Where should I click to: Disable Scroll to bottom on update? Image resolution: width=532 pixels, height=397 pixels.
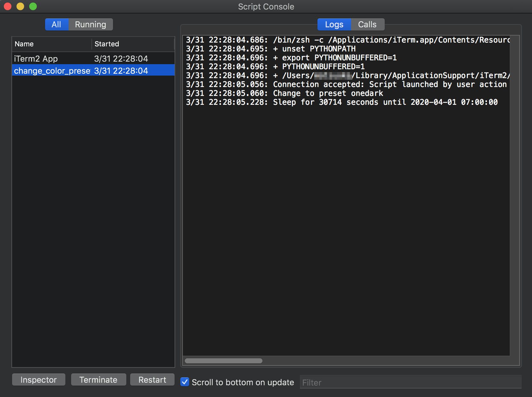pyautogui.click(x=185, y=382)
